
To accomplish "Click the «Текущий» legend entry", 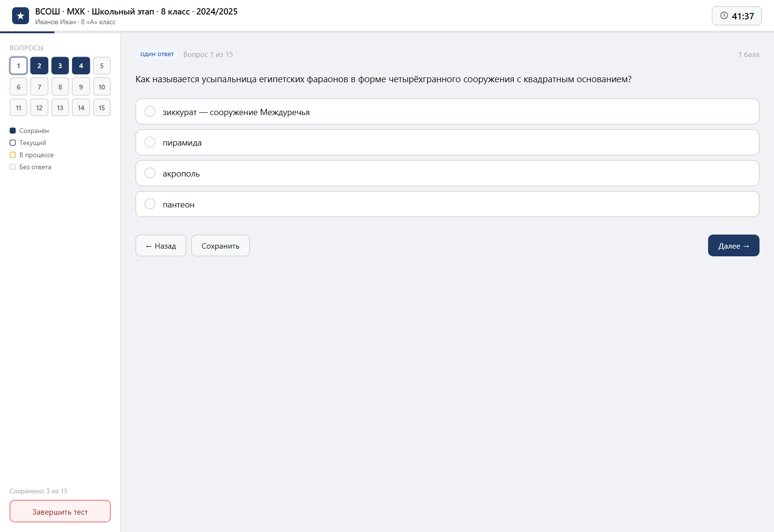I will pyautogui.click(x=28, y=143).
